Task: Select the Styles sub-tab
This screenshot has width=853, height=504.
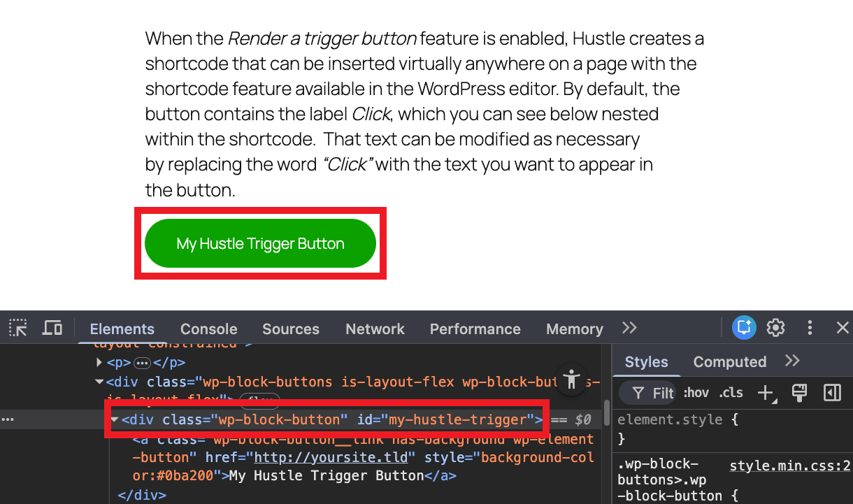Action: [646, 361]
